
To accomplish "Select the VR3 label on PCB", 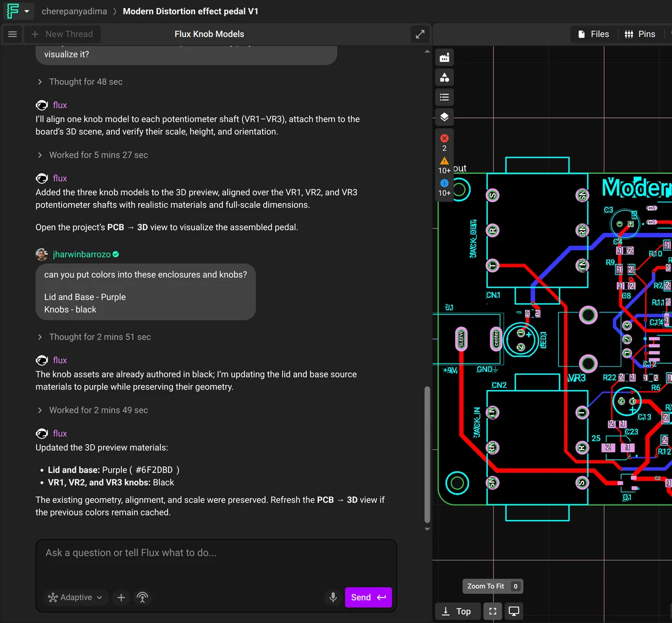I will [x=577, y=378].
